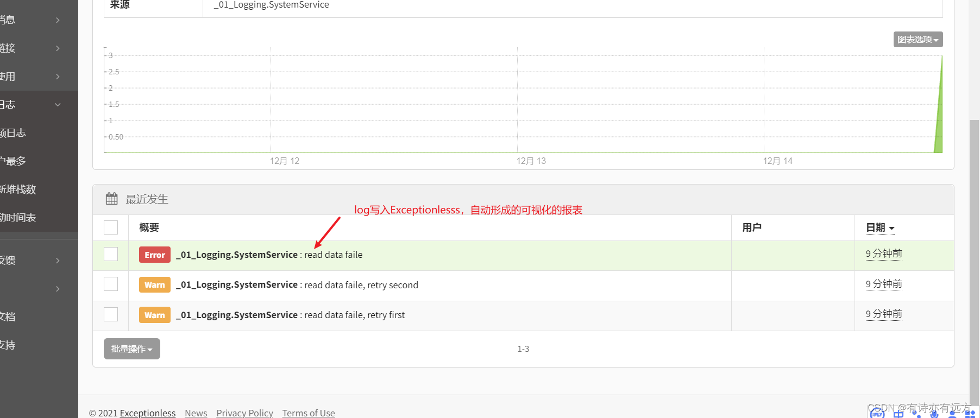980x418 pixels.
Task: Click the 12月 14 axis label
Action: click(x=778, y=161)
